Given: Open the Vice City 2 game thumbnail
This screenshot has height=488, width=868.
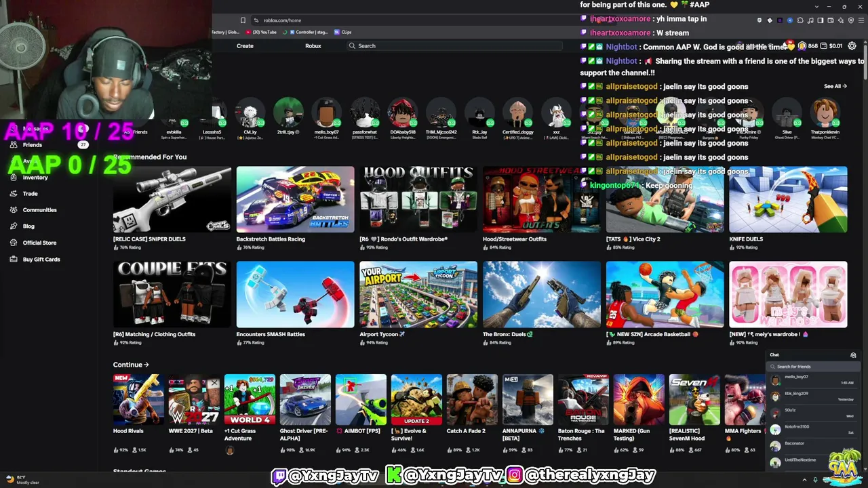Looking at the screenshot, I should [665, 199].
